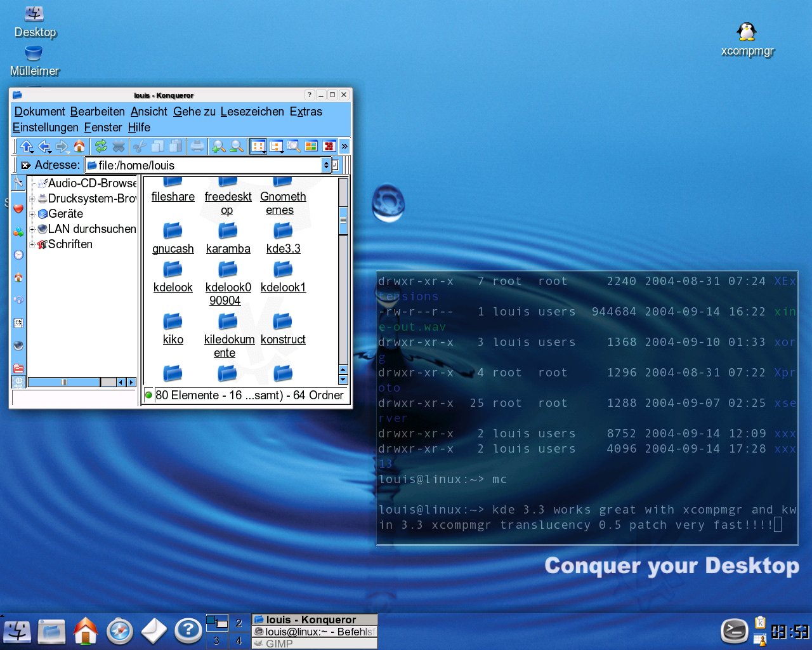Screen dimensions: 812x650
Task: Open the Gehe zu menu
Action: 194,112
